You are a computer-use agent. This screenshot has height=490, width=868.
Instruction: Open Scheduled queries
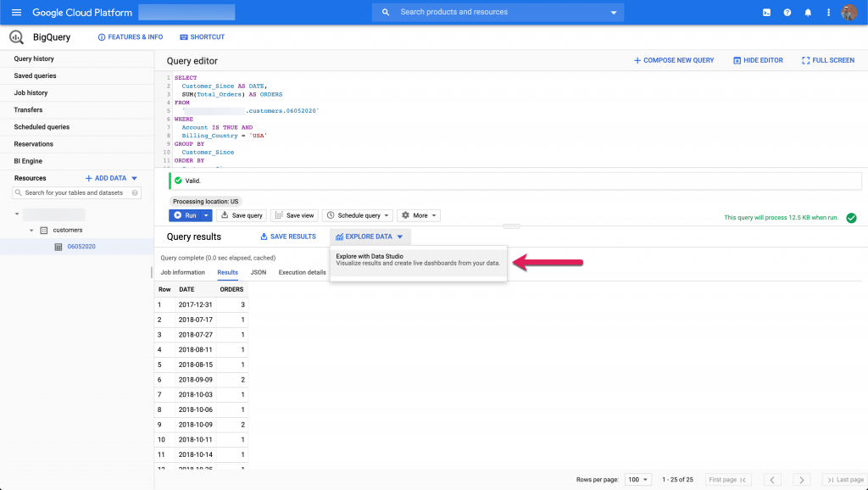point(42,127)
